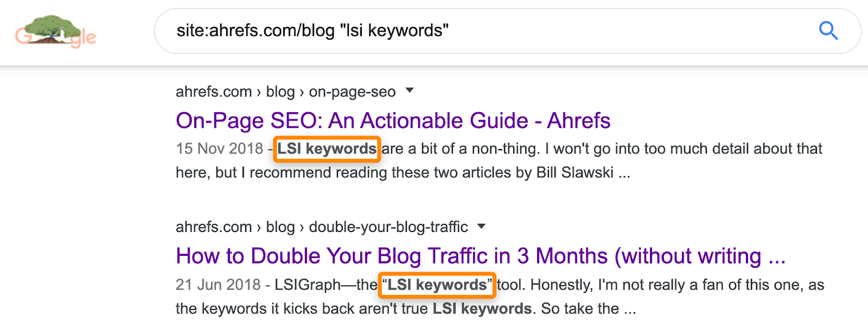868x335 pixels.
Task: Expand the dropdown arrow beside double-your-blog-traffic breadcrumb
Action: click(482, 227)
